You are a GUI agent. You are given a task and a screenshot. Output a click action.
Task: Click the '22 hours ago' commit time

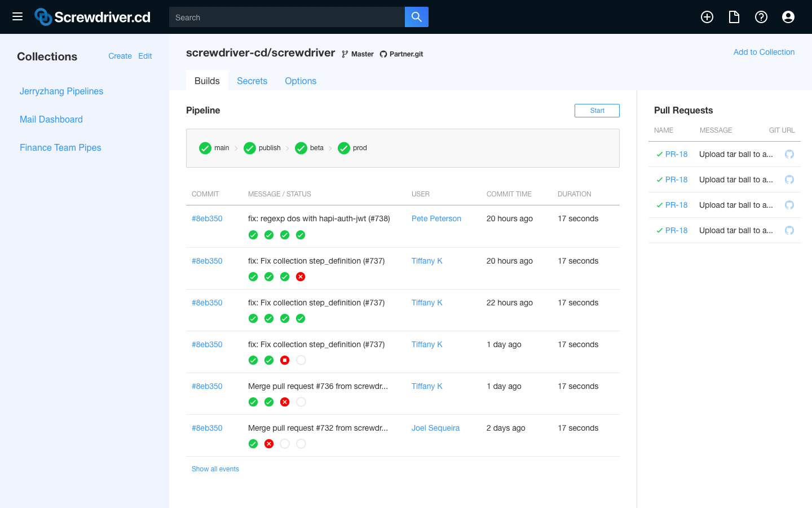(x=510, y=303)
